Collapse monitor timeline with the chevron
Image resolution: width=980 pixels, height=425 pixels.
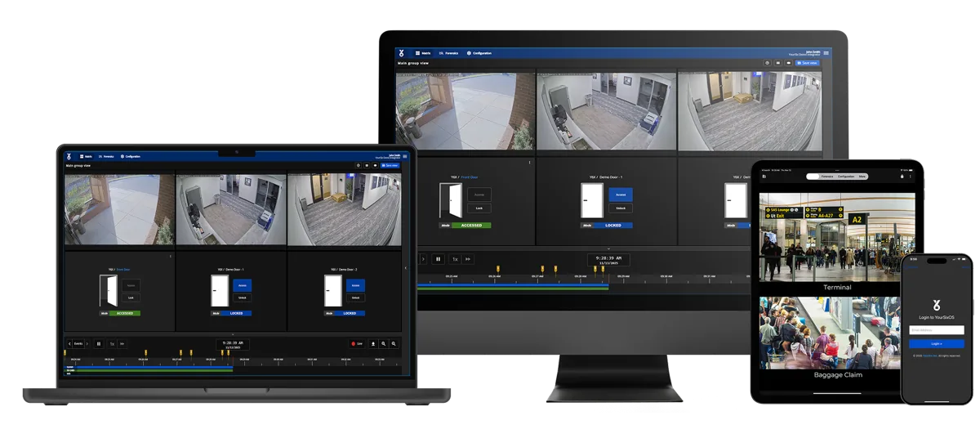[x=608, y=248]
